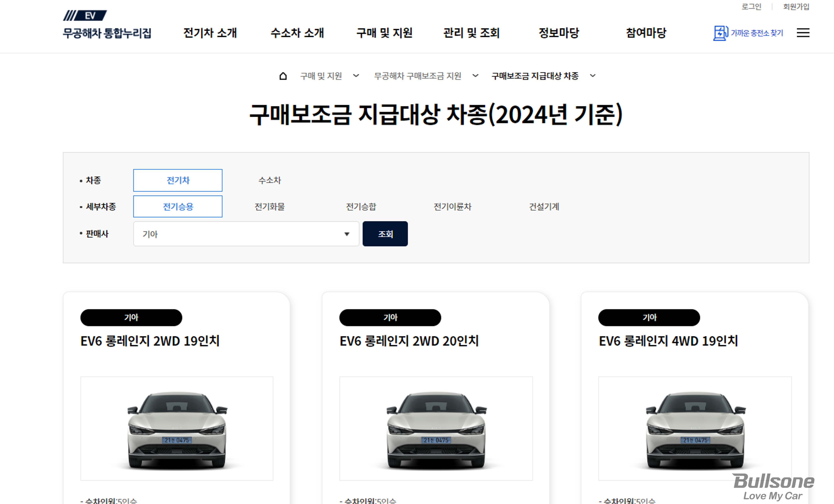This screenshot has width=834, height=504.
Task: Expand the 구매 및 지원 breadcrumb chevron
Action: coord(356,76)
